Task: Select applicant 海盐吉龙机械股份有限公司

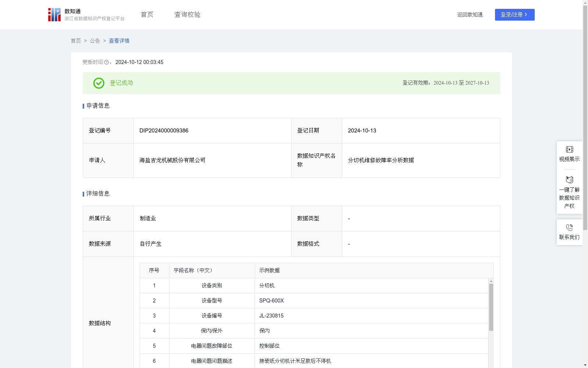Action: 172,160
